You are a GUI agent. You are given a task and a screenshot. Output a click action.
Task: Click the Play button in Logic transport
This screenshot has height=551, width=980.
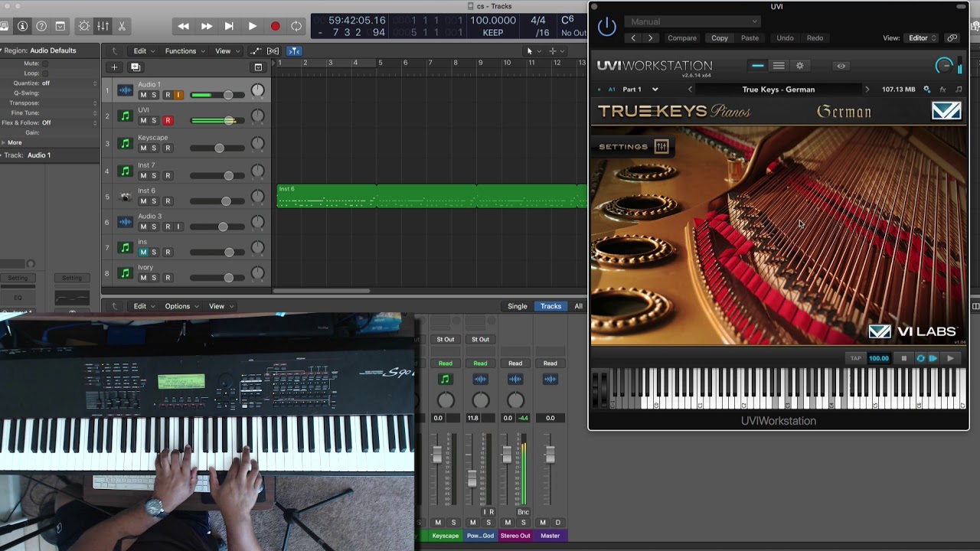tap(252, 26)
